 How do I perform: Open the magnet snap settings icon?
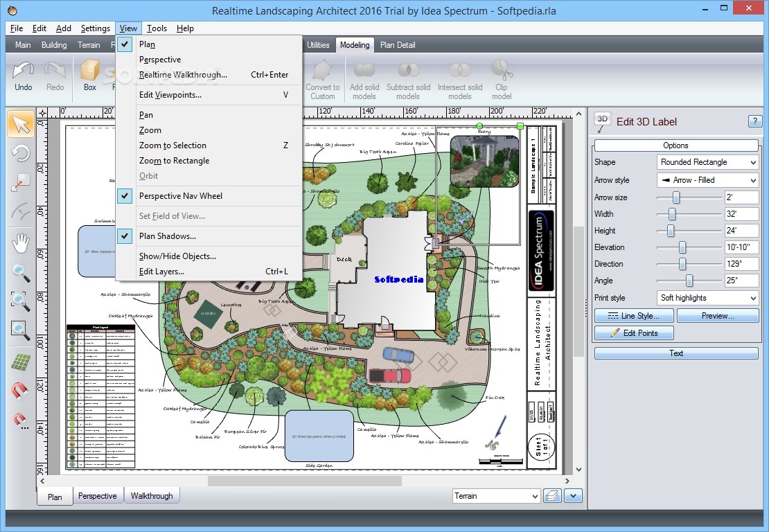pyautogui.click(x=21, y=420)
